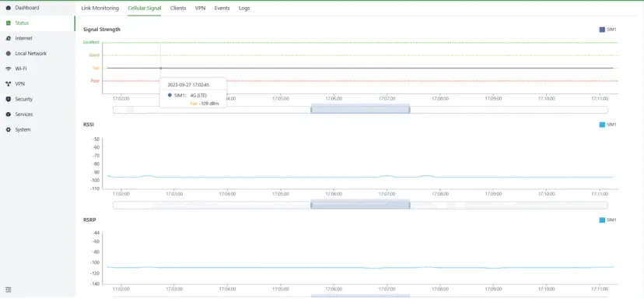Open Local Network settings

point(31,54)
